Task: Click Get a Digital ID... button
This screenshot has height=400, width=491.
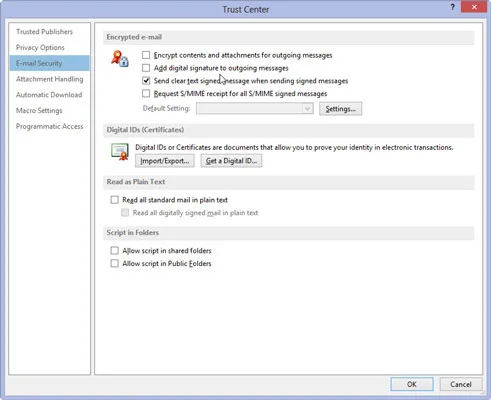Action: pyautogui.click(x=231, y=161)
